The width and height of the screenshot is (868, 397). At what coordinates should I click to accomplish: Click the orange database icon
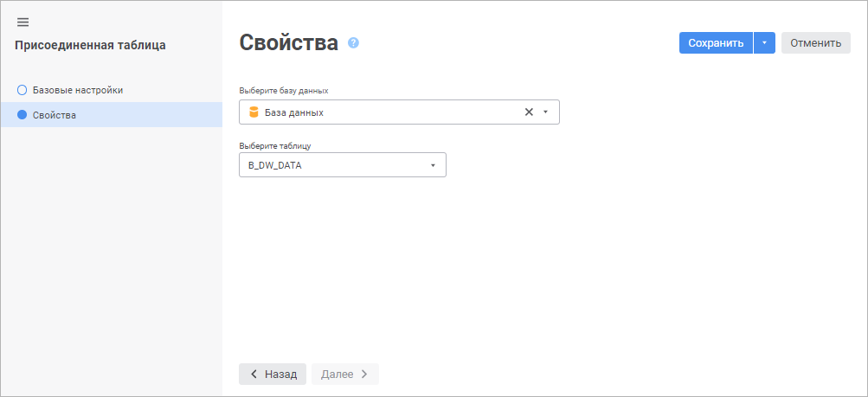[x=254, y=112]
